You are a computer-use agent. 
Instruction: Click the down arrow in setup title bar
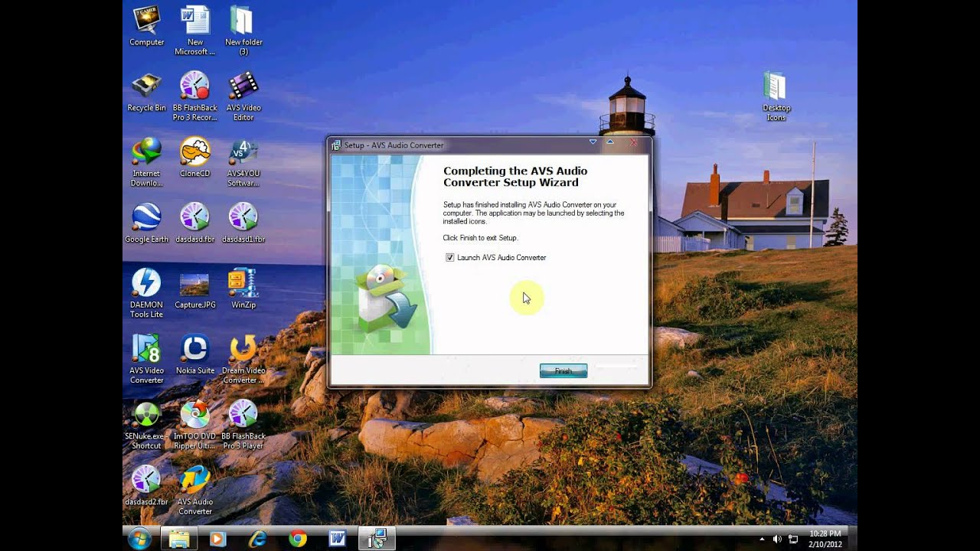coord(593,142)
